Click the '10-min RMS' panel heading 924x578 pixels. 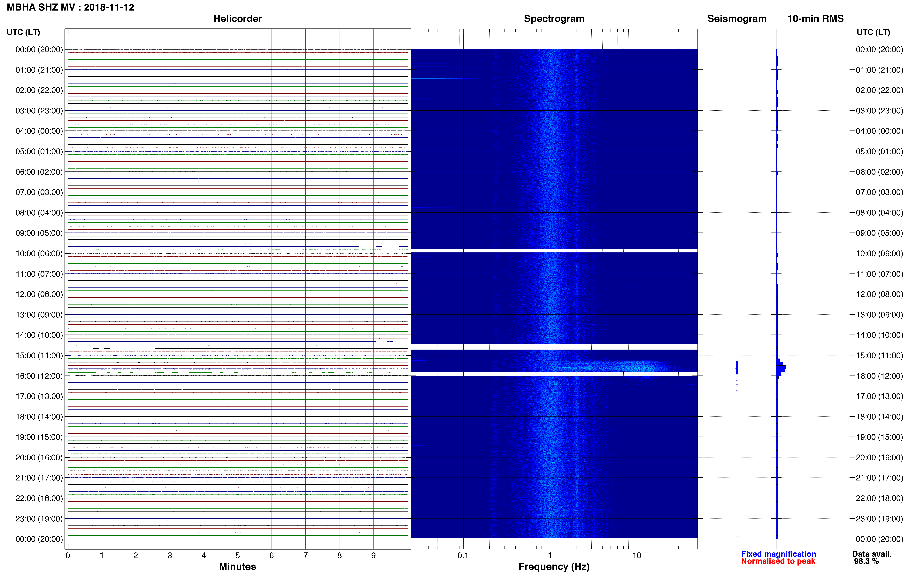[815, 19]
